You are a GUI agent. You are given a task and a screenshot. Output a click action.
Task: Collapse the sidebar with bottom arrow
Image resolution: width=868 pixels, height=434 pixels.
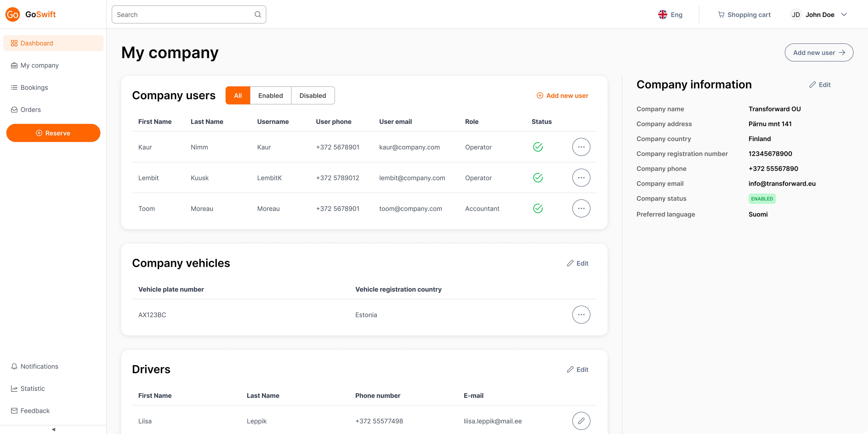pos(53,429)
